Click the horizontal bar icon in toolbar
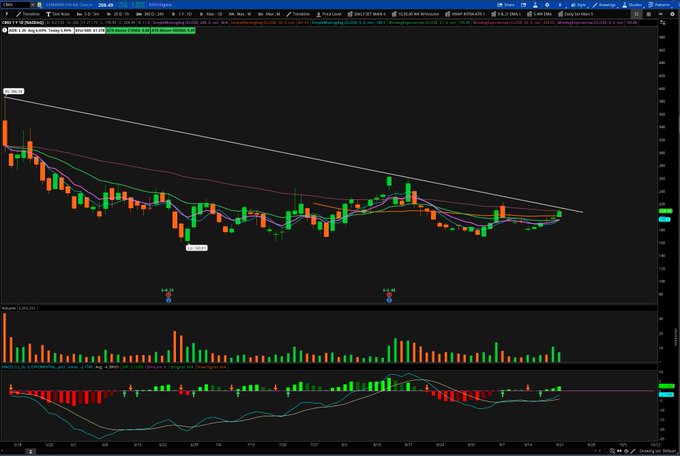This screenshot has width=680, height=456. [660, 14]
